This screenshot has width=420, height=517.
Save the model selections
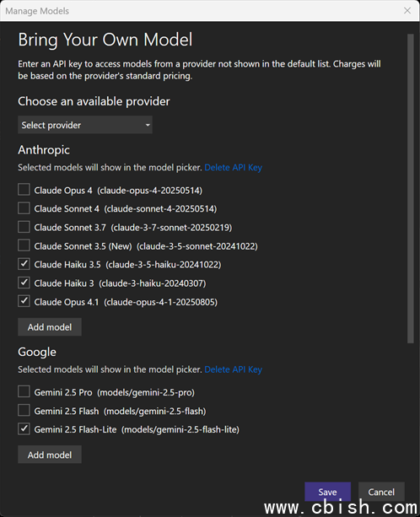click(x=327, y=492)
